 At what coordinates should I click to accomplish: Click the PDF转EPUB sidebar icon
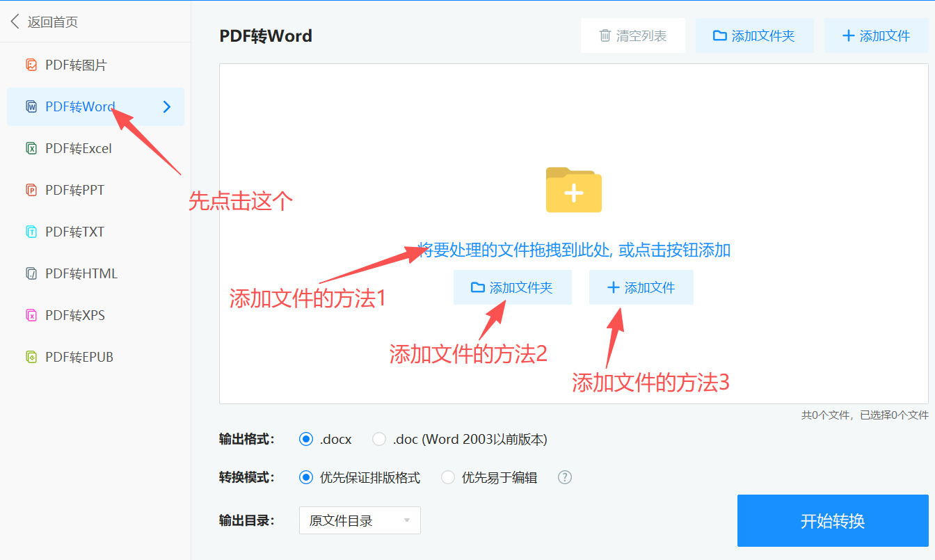coord(31,358)
